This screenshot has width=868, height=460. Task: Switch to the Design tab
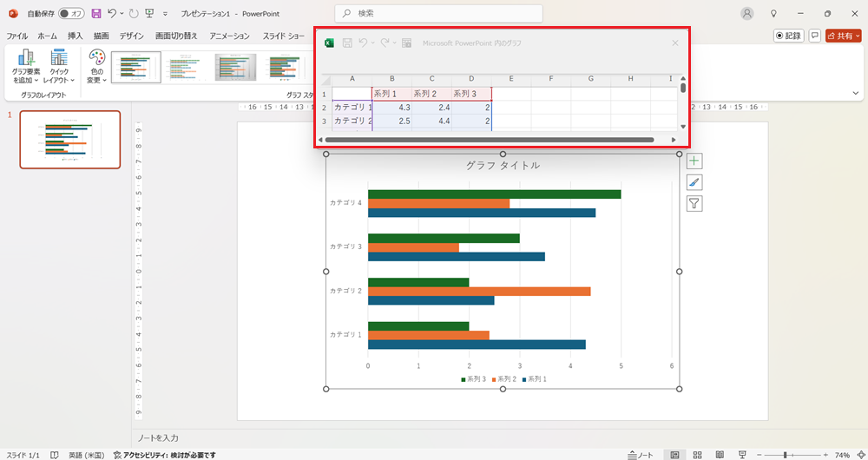(132, 36)
